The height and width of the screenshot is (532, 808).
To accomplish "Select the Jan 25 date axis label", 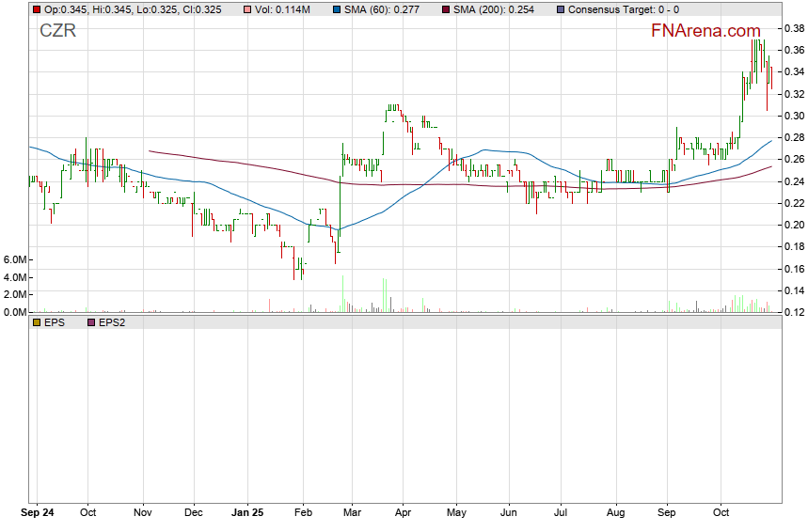I will pyautogui.click(x=247, y=514).
